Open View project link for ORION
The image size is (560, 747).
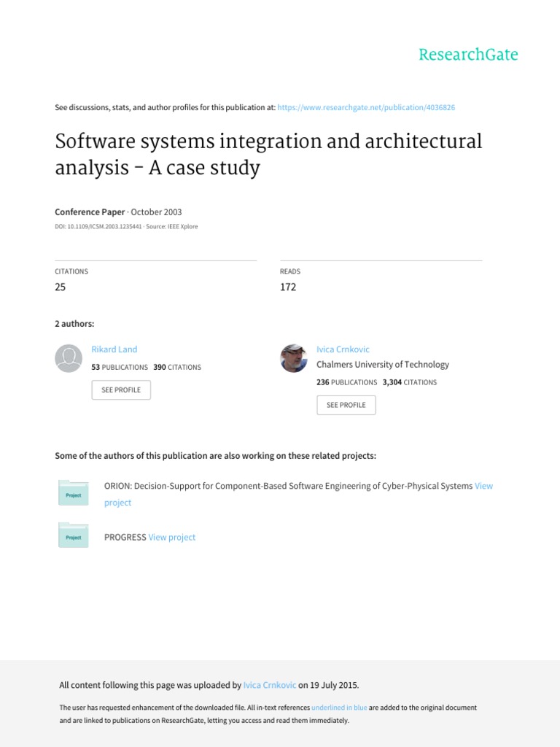point(483,486)
